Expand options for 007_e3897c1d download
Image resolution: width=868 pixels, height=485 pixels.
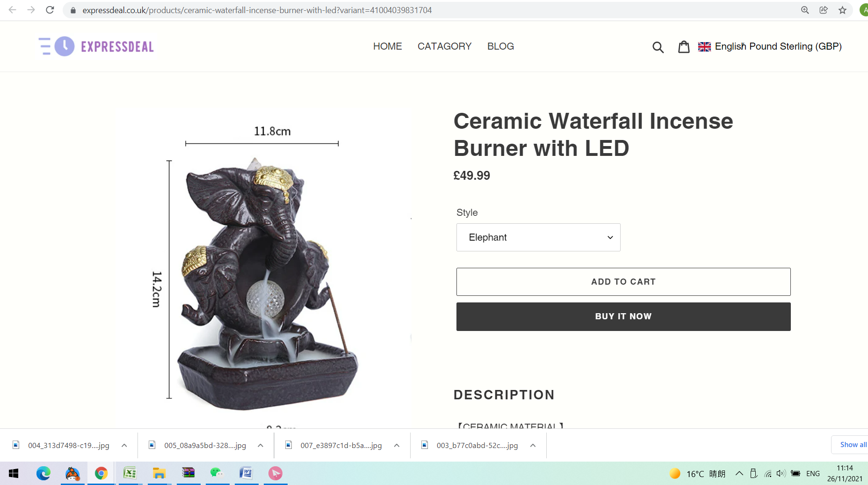397,446
